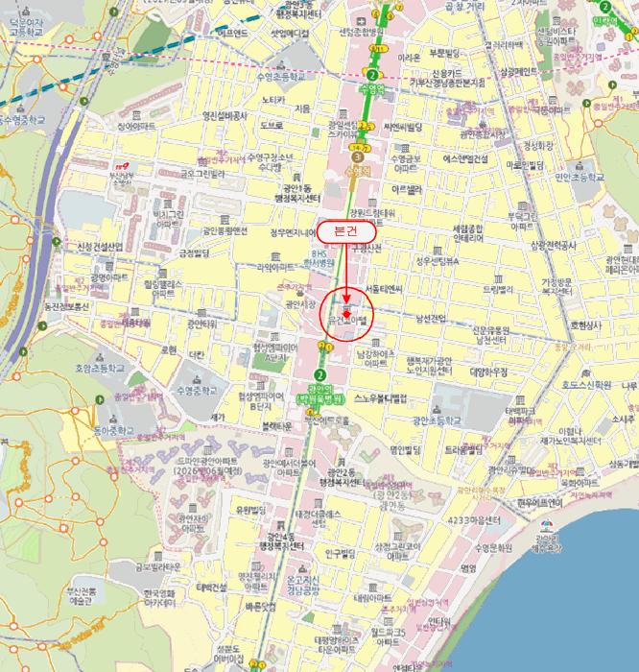Select the 4233마음센터 label

474,520
